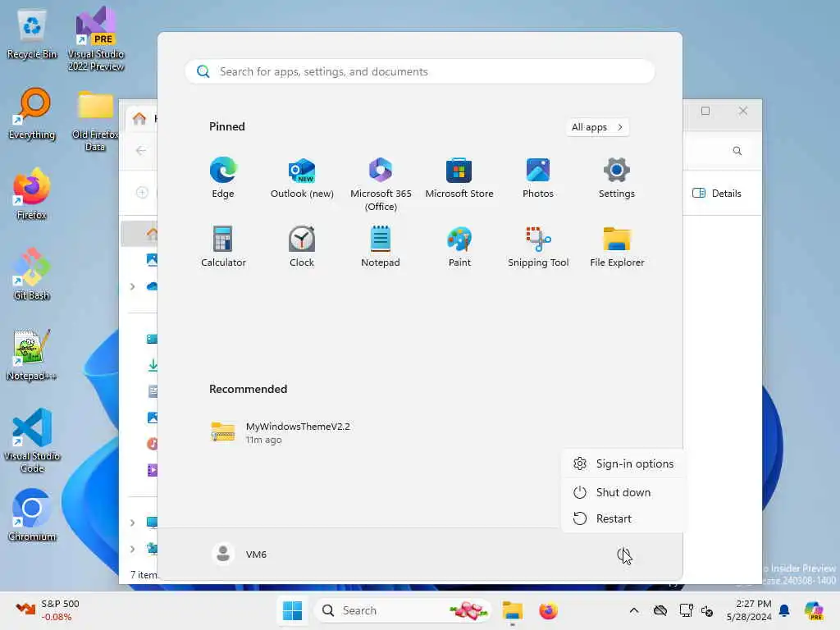Click the Back arrow in File Explorer
This screenshot has height=630, width=840.
(x=141, y=151)
